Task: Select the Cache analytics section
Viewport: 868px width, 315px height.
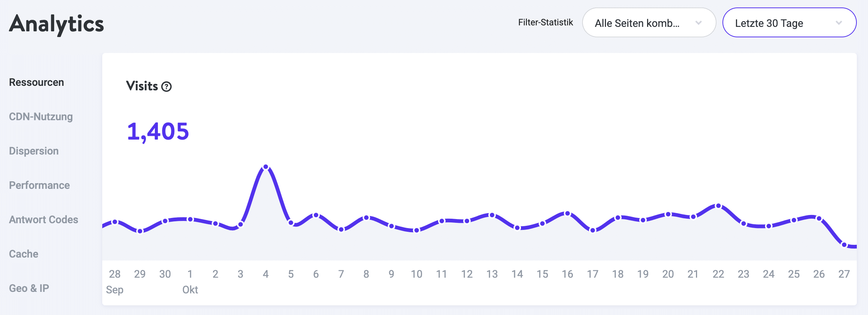Action: 24,253
